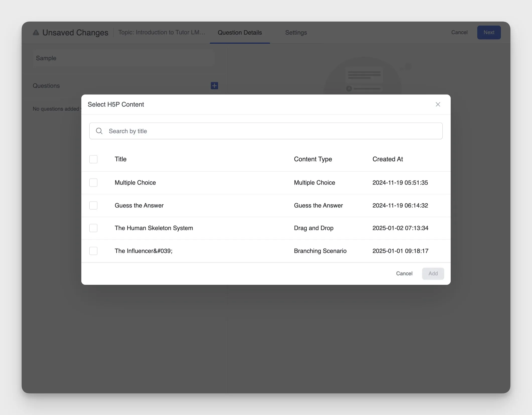This screenshot has width=532, height=415.
Task: Click the Drag and Drop content type
Action: coord(314,228)
